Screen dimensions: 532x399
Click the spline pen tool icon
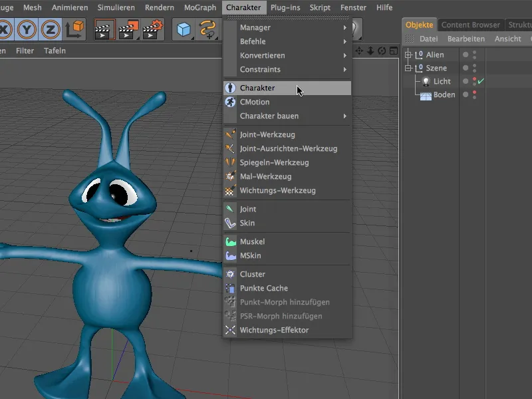(x=207, y=29)
